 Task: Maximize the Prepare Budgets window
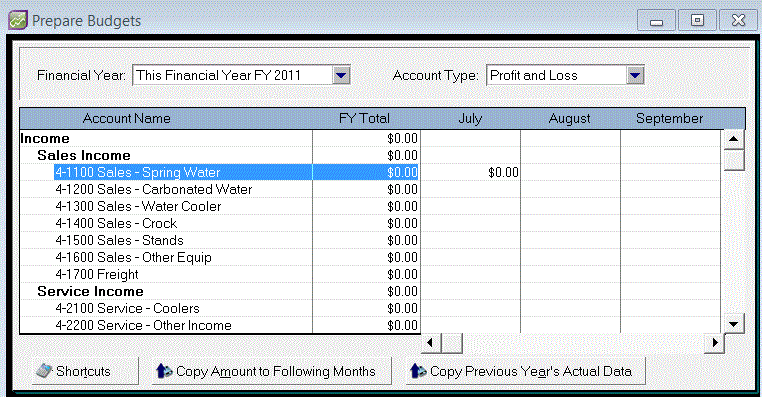pos(697,20)
